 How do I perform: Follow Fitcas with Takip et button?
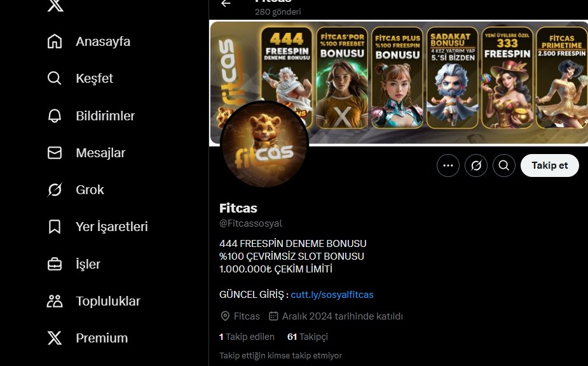549,165
